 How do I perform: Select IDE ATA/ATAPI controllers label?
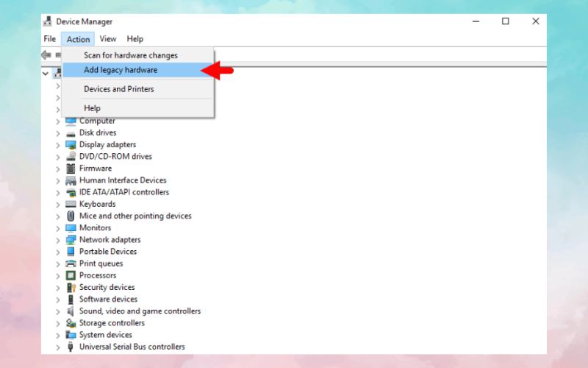(x=124, y=192)
